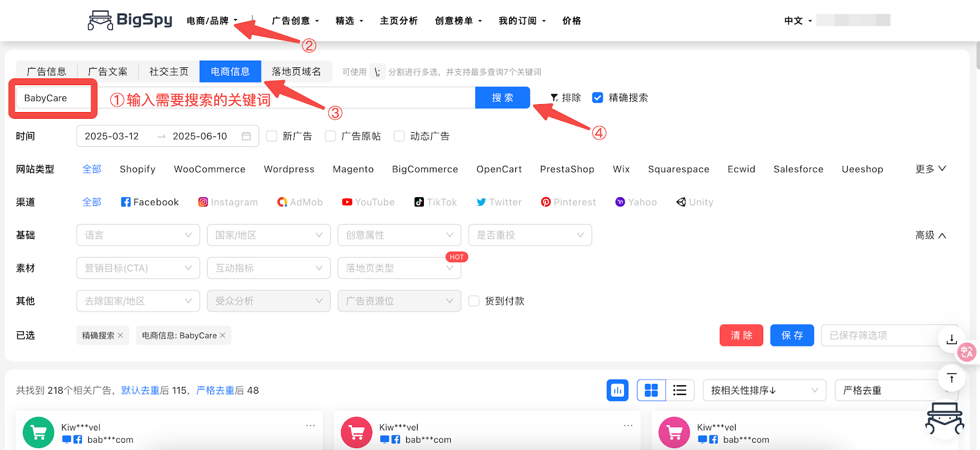Switch to the 社交主页 tab
This screenshot has height=450, width=980.
pos(169,72)
